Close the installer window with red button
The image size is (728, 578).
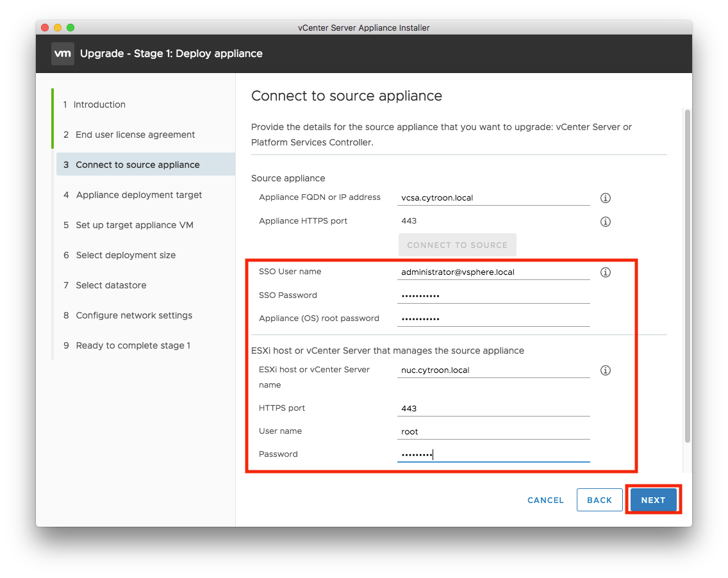point(45,28)
